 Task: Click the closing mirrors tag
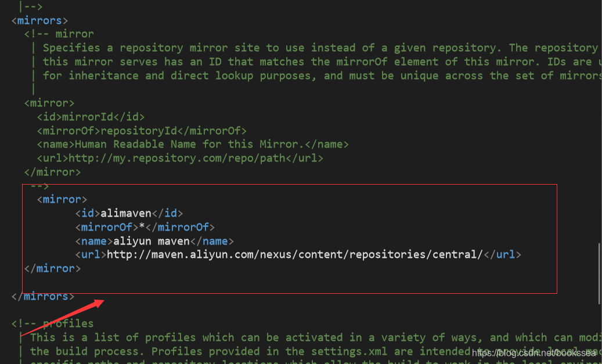click(43, 296)
